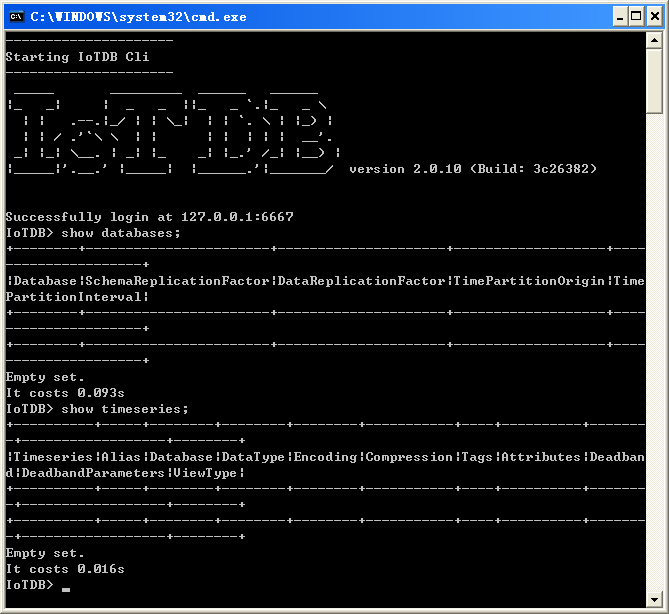Close the cmd.exe window
Viewport: 669px width, 614px height.
(655, 17)
